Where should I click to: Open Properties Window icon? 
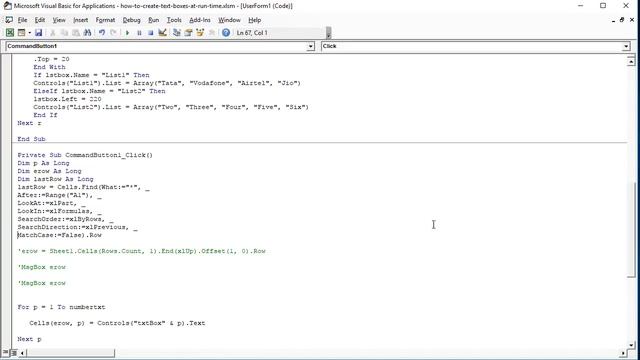coord(188,33)
